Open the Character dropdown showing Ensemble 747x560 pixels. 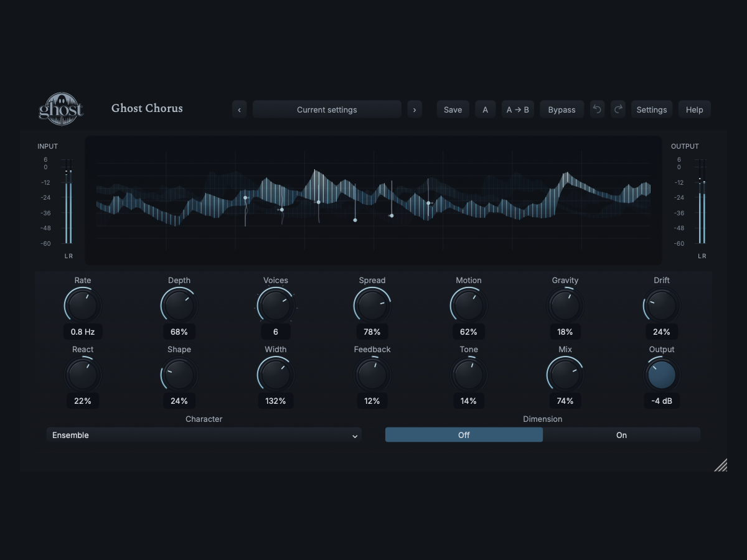tap(204, 435)
